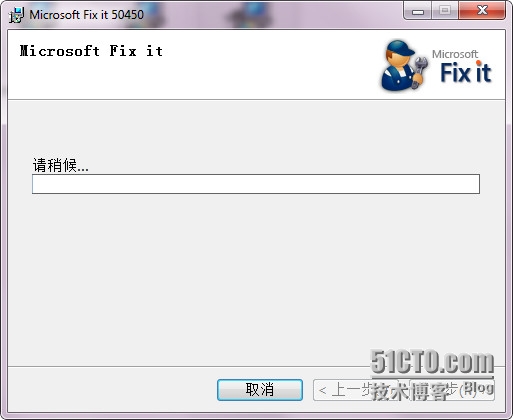Click the disabled maximize button
Screen dimensions: 513x420
click(x=445, y=11)
